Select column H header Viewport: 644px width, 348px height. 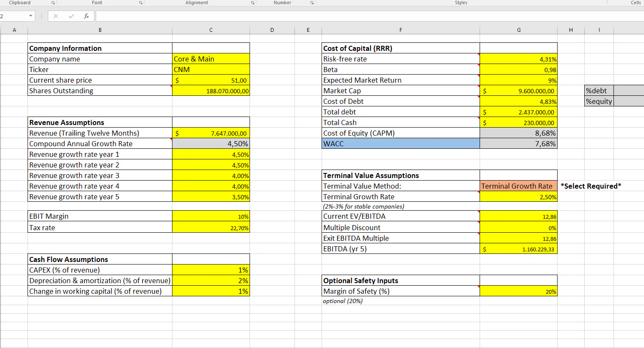(x=571, y=30)
